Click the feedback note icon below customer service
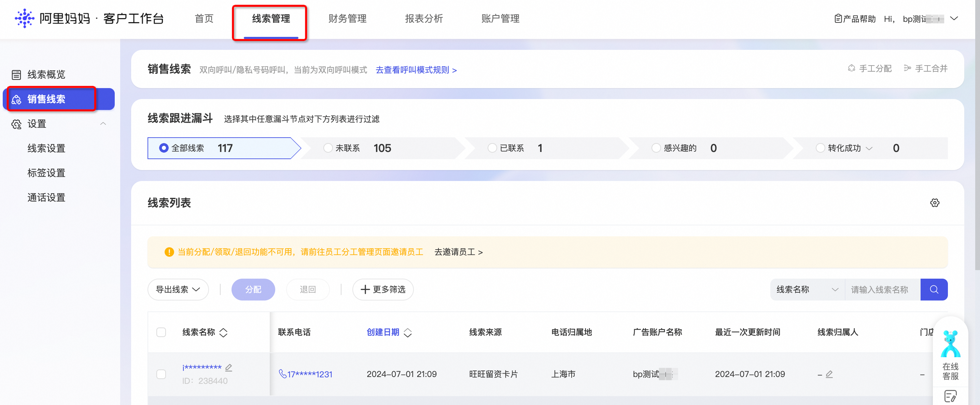Viewport: 980px width, 405px height. (950, 396)
